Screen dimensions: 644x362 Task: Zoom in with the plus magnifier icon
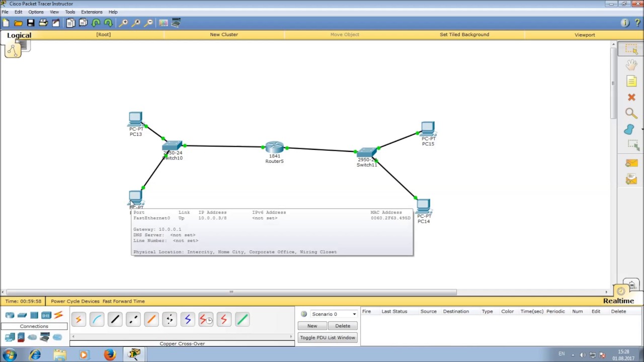[123, 23]
